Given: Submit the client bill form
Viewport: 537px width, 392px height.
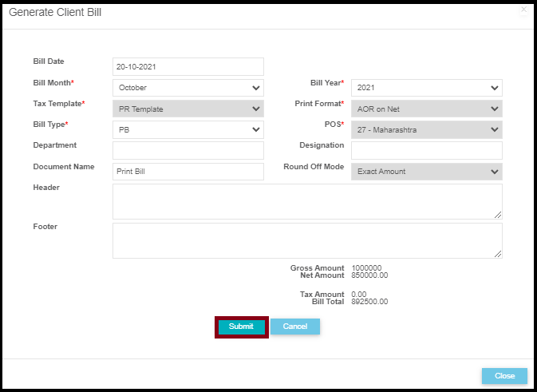Looking at the screenshot, I should click(x=242, y=327).
